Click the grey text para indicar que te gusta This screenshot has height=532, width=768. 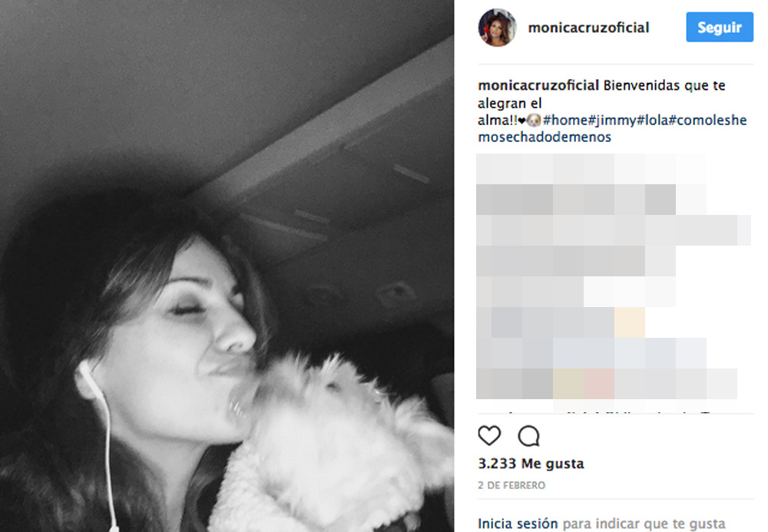(x=644, y=524)
